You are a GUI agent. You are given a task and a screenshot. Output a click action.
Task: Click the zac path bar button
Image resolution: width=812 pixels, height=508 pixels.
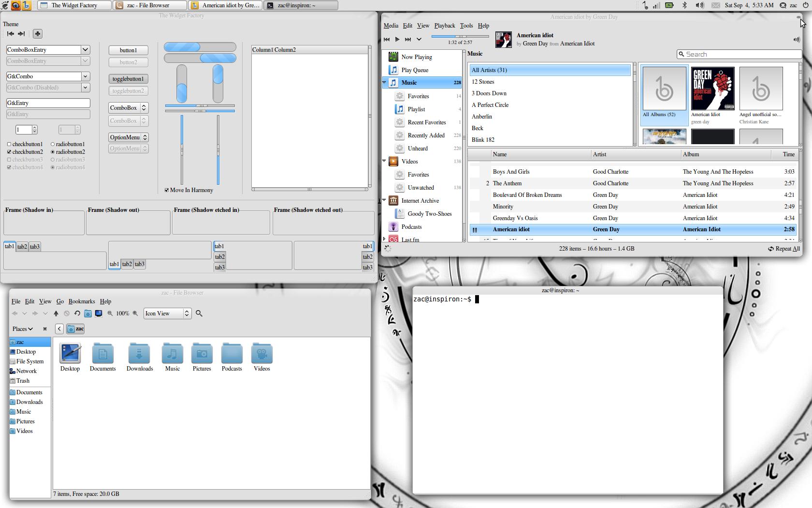[x=76, y=329]
